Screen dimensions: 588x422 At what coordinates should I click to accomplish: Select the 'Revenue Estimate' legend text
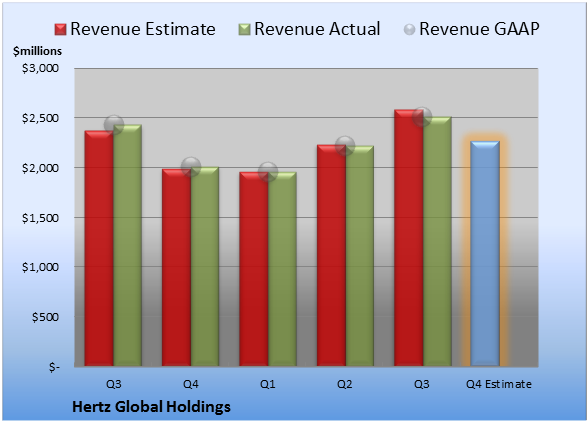coord(143,29)
